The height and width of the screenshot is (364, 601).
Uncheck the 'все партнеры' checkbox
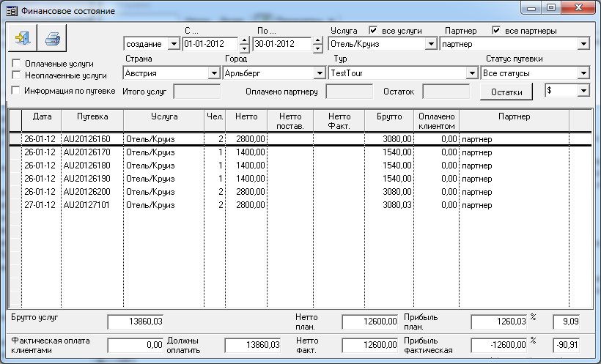click(x=496, y=31)
